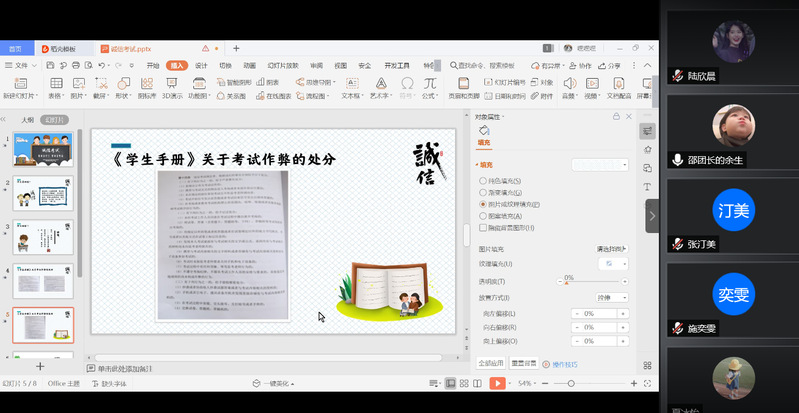Enable 隐藏背景图形 checkbox
The width and height of the screenshot is (799, 413).
pyautogui.click(x=484, y=227)
